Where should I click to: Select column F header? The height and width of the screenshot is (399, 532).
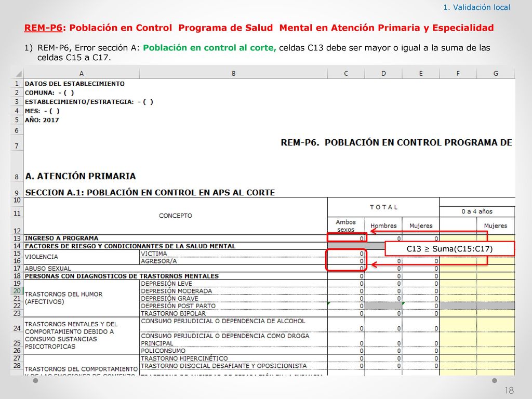coord(458,73)
